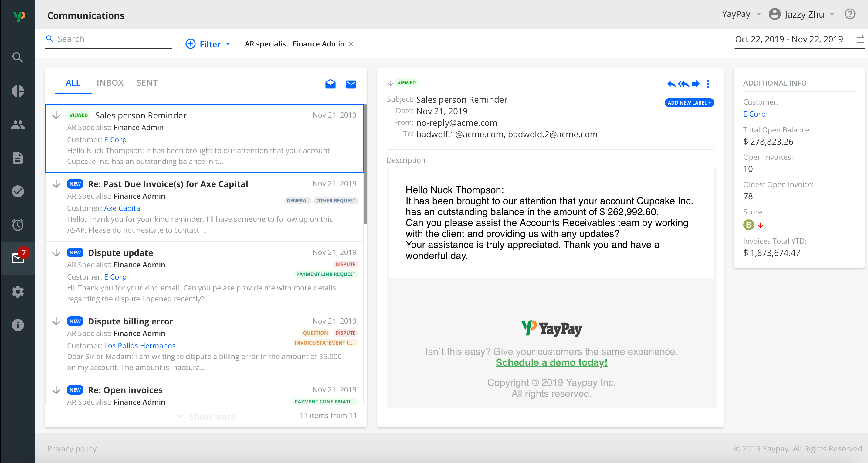Switch to the ALL tab
Viewport: 868px width, 463px height.
tap(73, 83)
